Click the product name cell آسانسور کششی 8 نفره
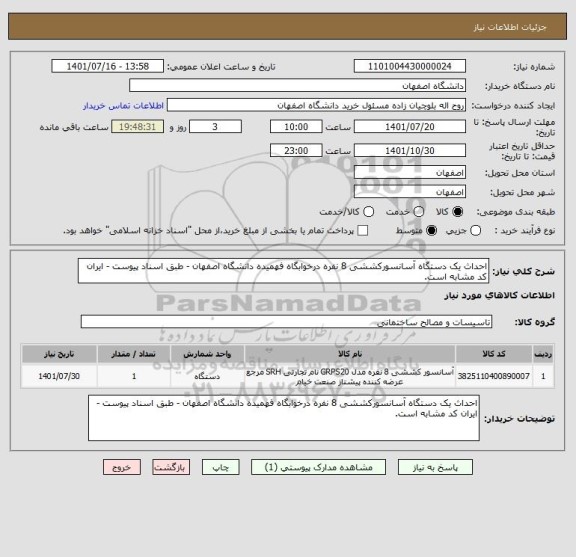Screen dimensions: 576x557 [x=350, y=376]
